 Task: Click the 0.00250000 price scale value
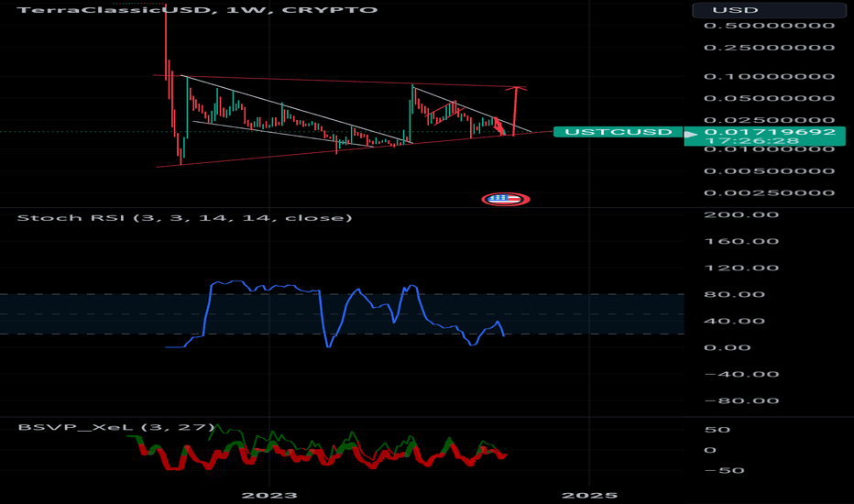[x=770, y=192]
